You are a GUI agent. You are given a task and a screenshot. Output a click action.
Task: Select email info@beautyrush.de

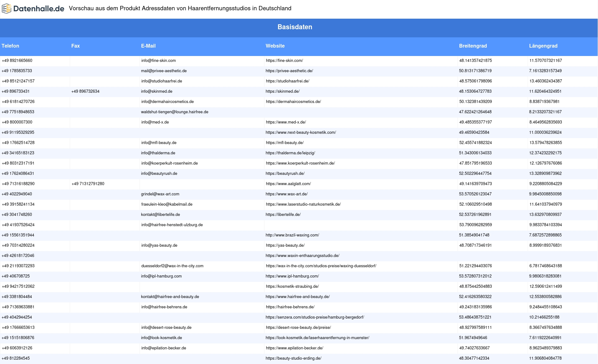pyautogui.click(x=159, y=174)
